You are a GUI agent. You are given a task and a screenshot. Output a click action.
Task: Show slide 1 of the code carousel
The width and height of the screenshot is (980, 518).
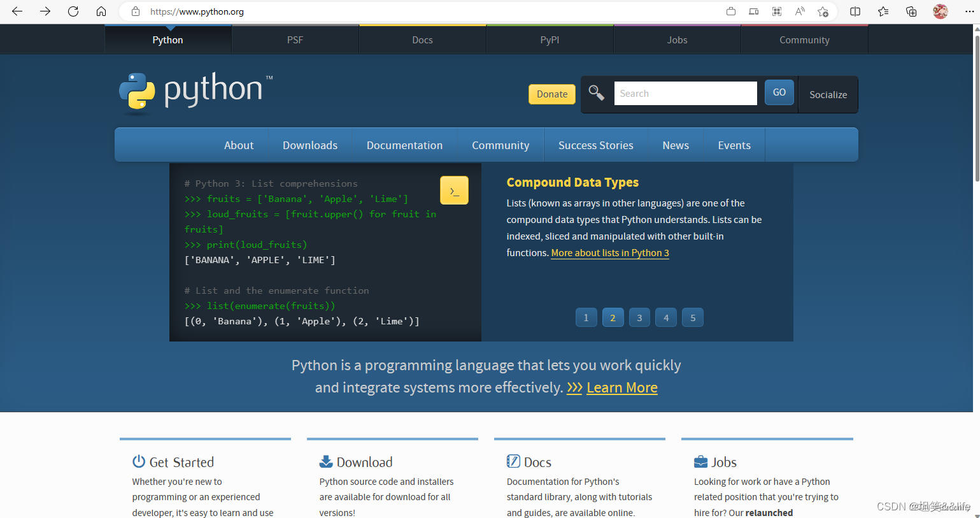click(586, 317)
